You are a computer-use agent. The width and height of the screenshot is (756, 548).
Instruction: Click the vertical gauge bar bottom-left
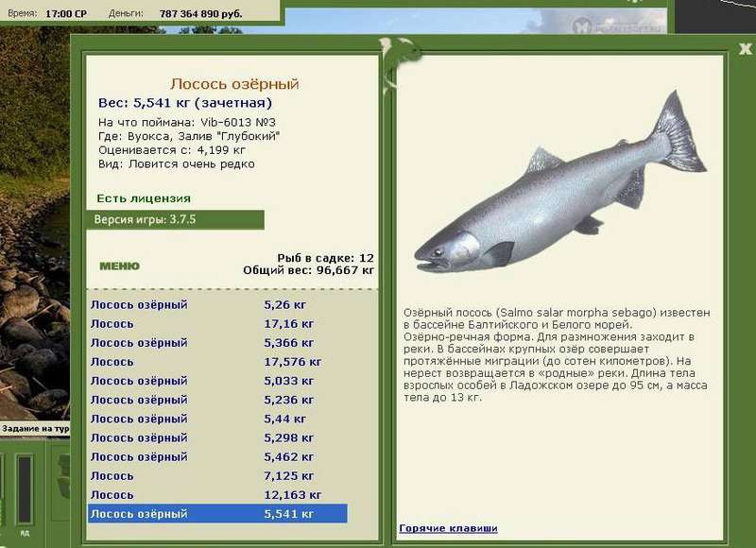pyautogui.click(x=25, y=489)
